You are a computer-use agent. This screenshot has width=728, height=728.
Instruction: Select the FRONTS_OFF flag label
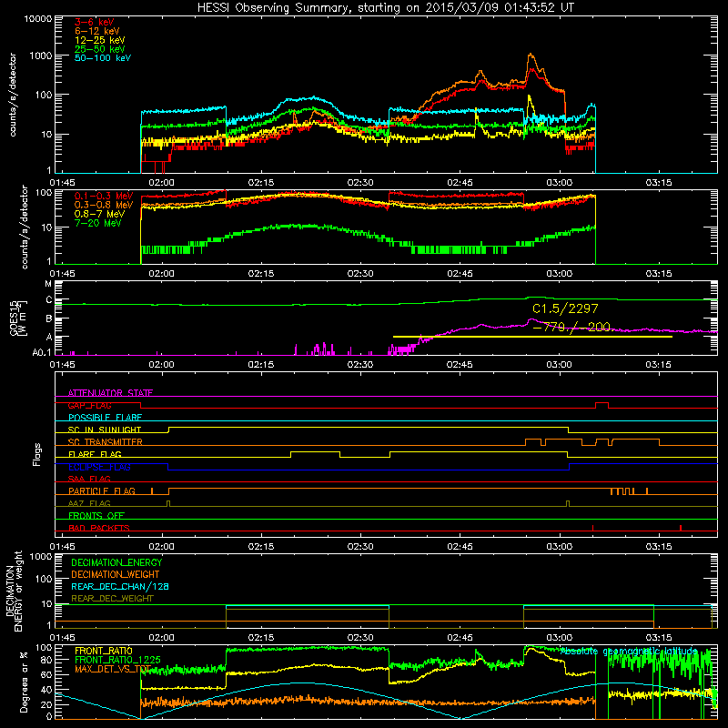(x=96, y=516)
